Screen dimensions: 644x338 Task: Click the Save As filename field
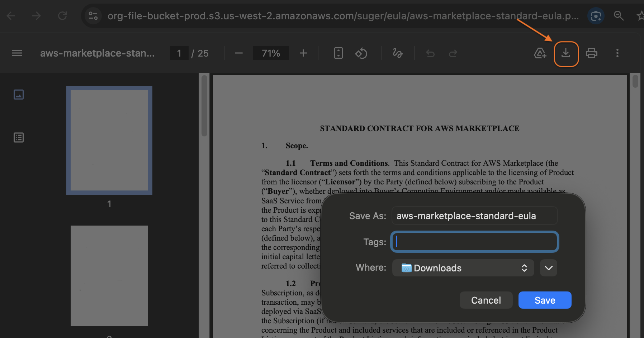[x=475, y=216]
